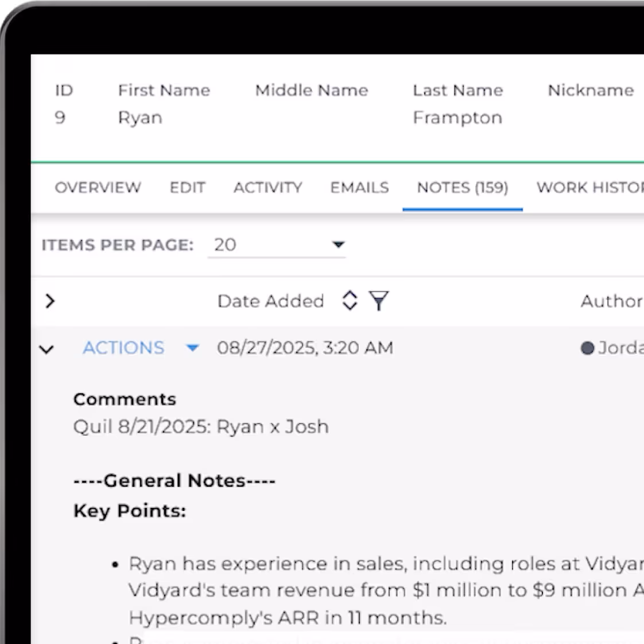644x644 pixels.
Task: Click the 08/27/2025, 3:20 AM date cell
Action: [x=305, y=348]
